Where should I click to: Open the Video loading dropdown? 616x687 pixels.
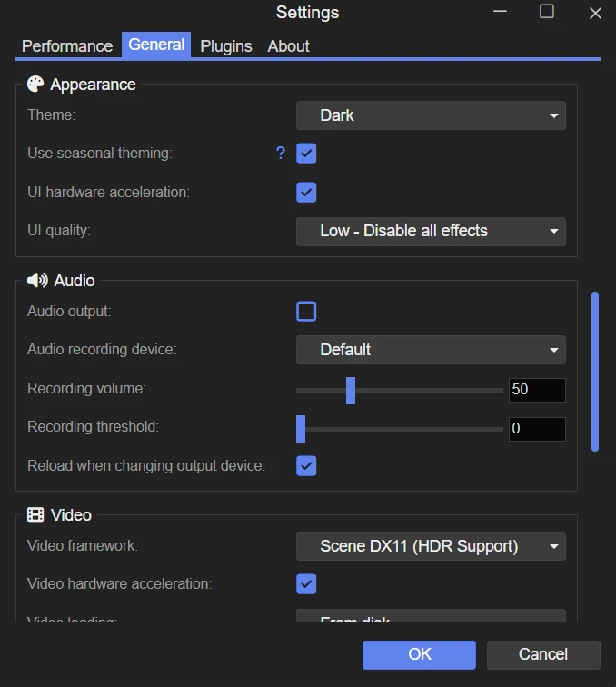[431, 615]
